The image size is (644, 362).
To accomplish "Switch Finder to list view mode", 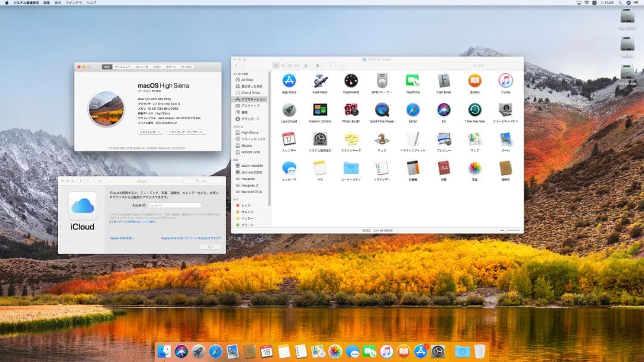I will coord(284,65).
